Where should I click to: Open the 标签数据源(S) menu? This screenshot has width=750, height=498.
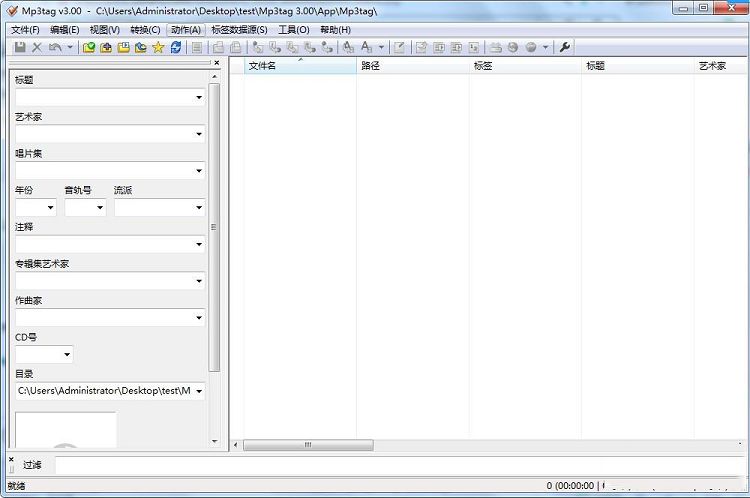[x=239, y=30]
